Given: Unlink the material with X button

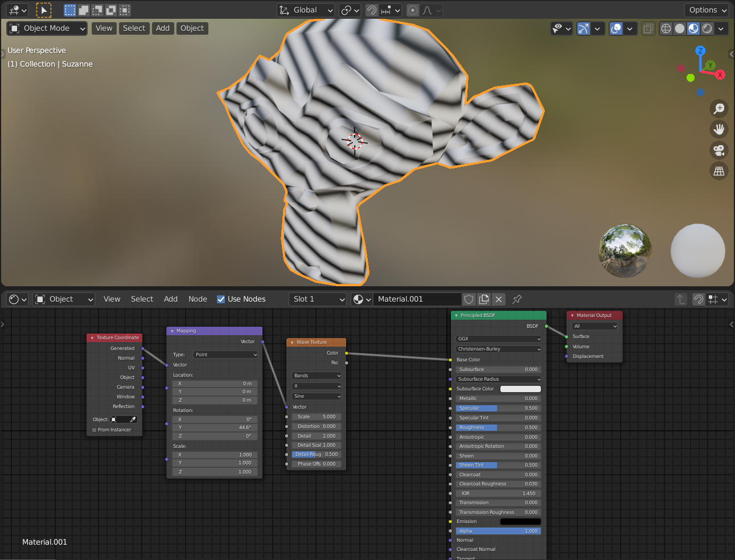Looking at the screenshot, I should (x=499, y=299).
